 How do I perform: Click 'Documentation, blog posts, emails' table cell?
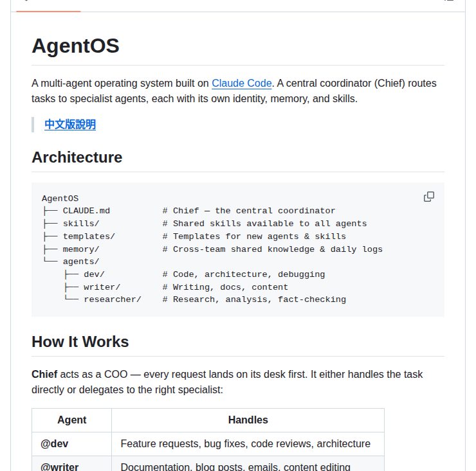[248, 464]
